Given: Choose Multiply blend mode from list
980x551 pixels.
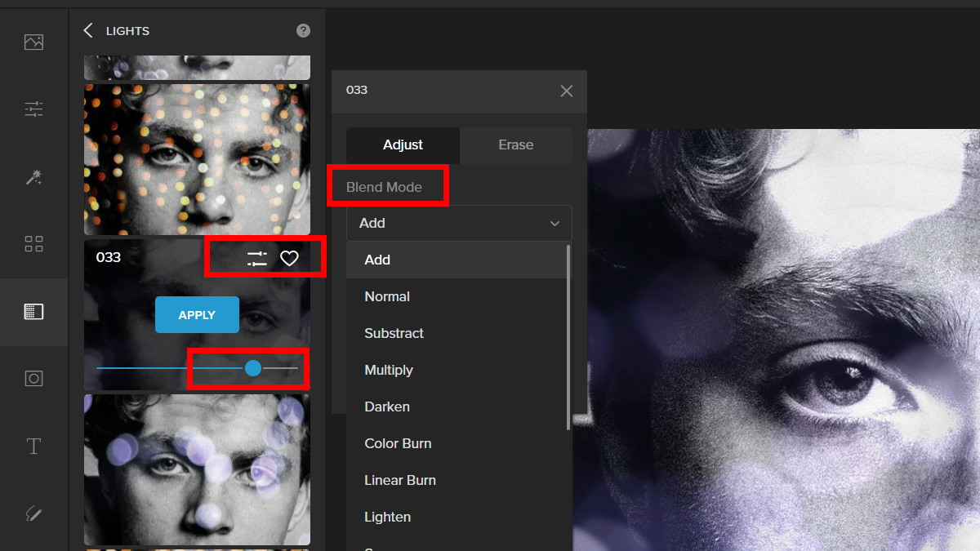Looking at the screenshot, I should pyautogui.click(x=389, y=370).
